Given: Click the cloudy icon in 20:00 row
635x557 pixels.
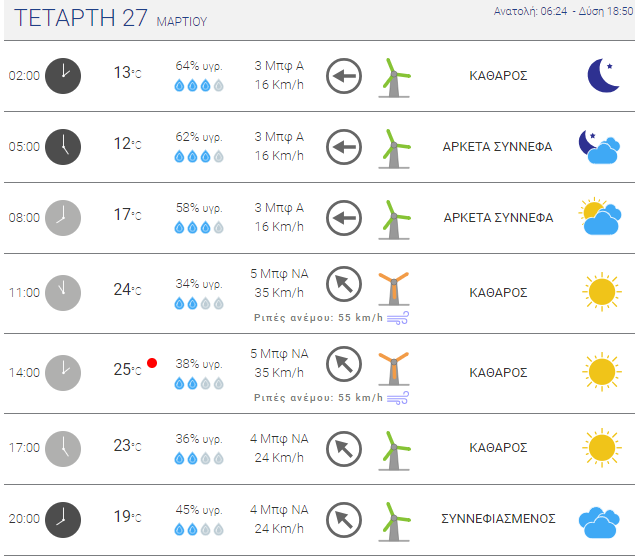Looking at the screenshot, I should (601, 519).
